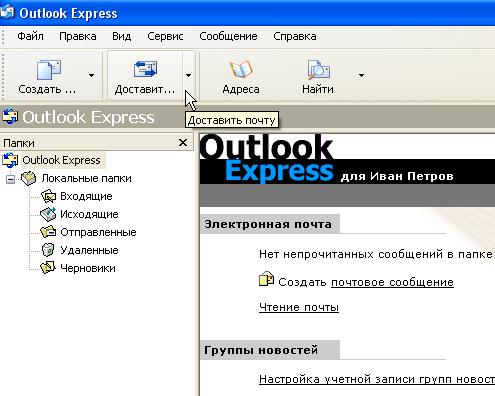This screenshot has width=495, height=396.
Task: Open the Сервис menu
Action: click(165, 36)
